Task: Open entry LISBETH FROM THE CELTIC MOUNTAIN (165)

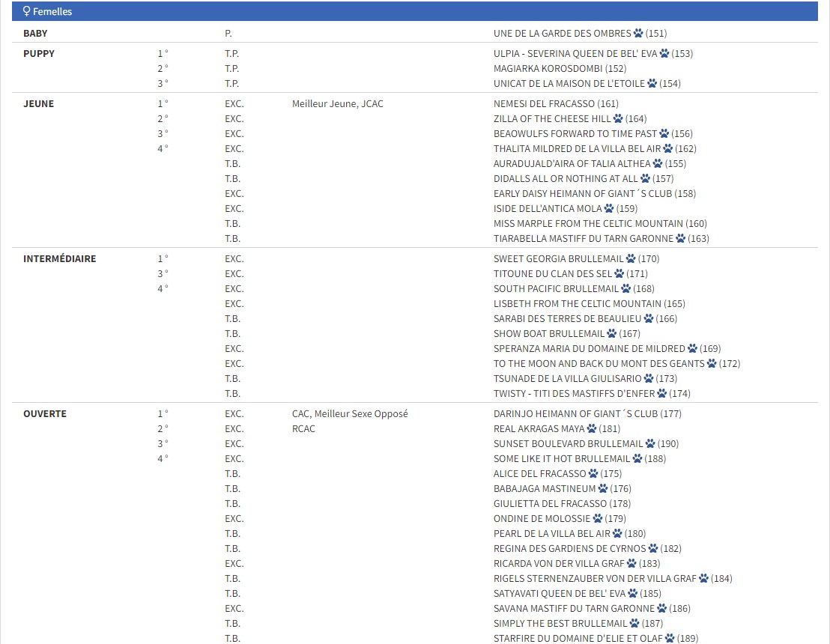Action: coord(589,304)
